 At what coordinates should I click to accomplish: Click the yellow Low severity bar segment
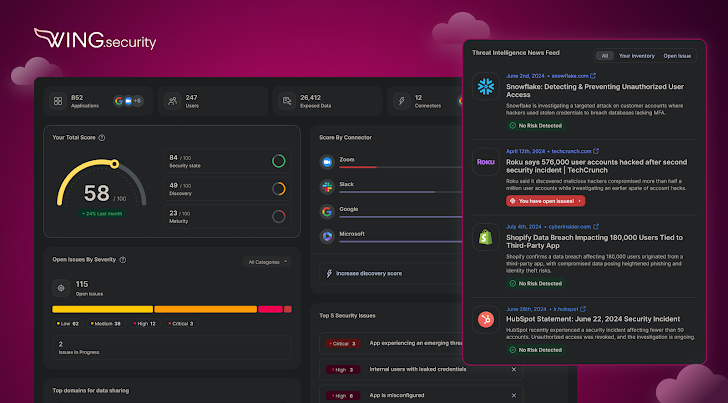click(103, 309)
